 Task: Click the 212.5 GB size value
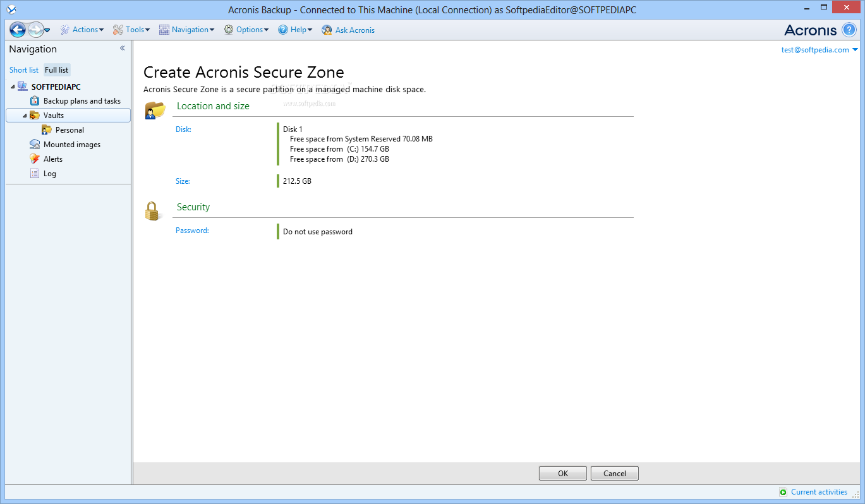(x=297, y=181)
